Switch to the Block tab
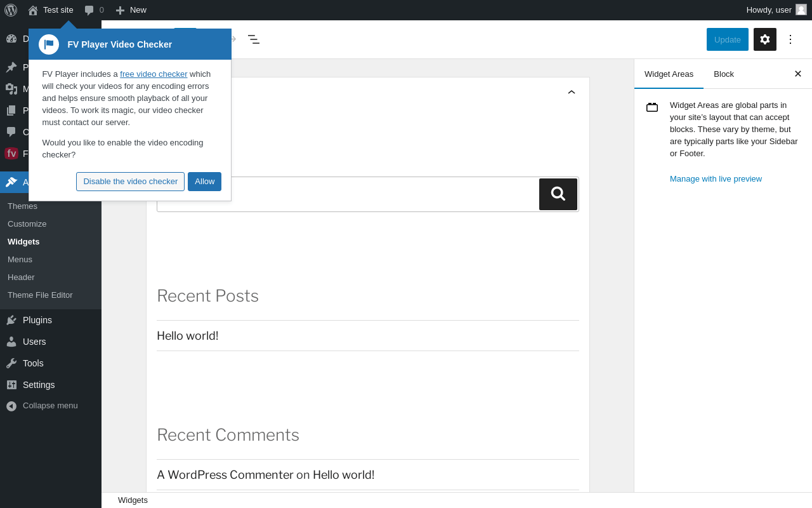 click(724, 74)
